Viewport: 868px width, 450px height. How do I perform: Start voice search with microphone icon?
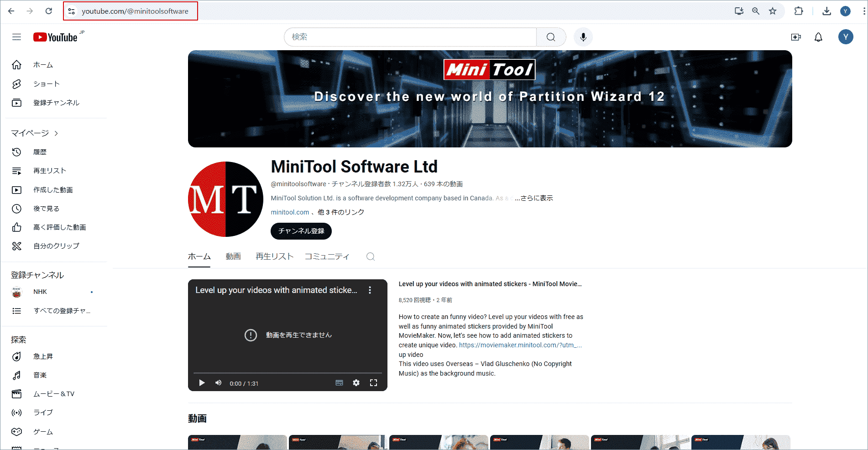point(583,37)
